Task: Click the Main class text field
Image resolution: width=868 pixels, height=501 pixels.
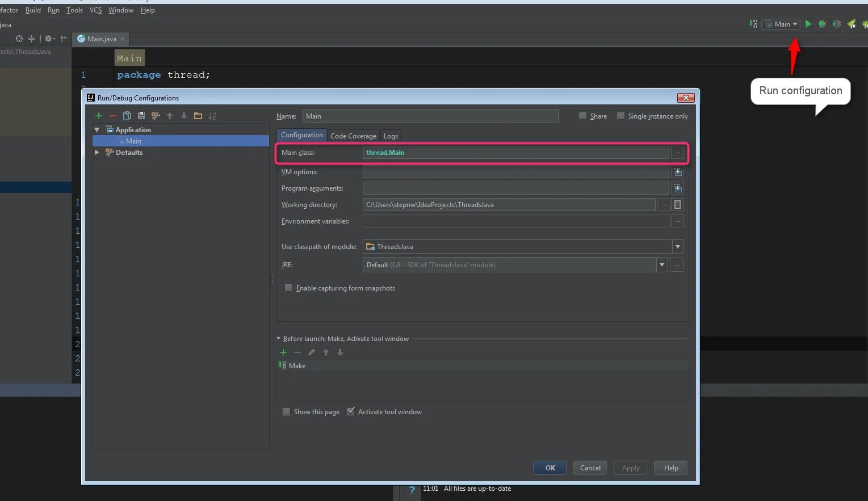Action: tap(515, 153)
